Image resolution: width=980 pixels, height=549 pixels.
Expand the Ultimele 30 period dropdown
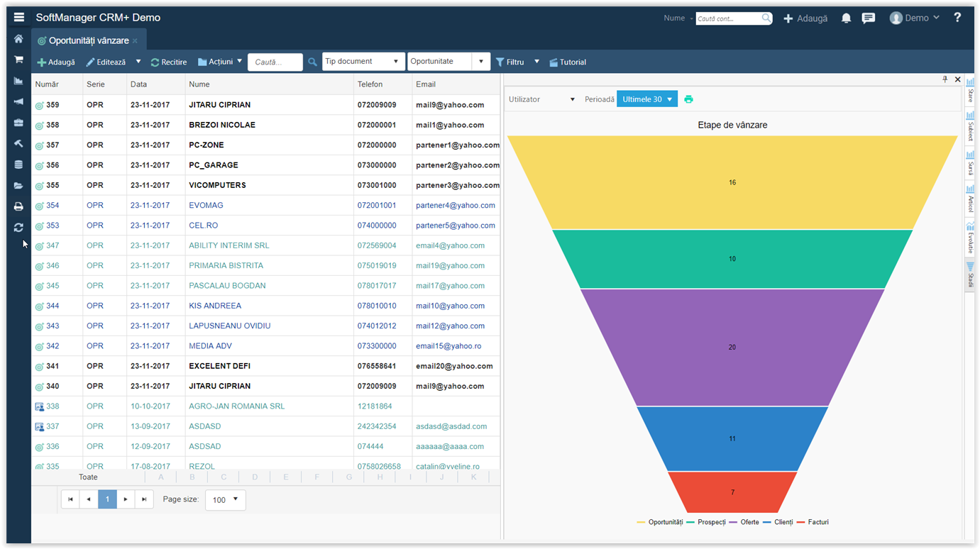[x=646, y=99]
